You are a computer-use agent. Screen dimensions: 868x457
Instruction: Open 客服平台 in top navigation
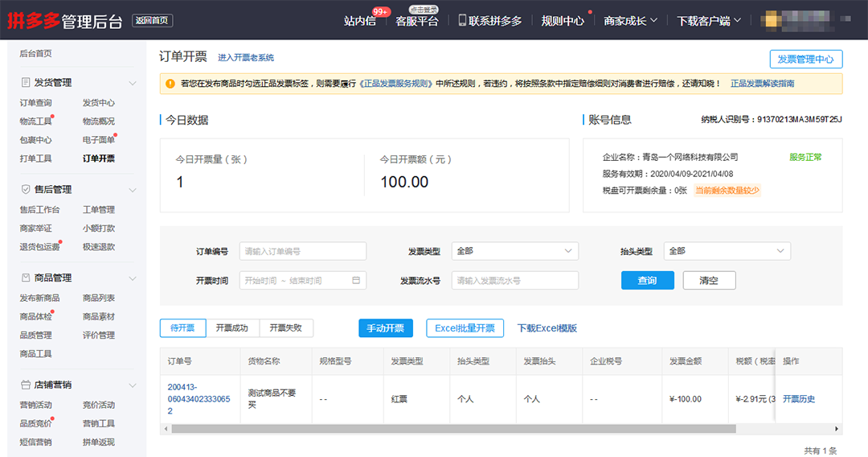pyautogui.click(x=417, y=21)
